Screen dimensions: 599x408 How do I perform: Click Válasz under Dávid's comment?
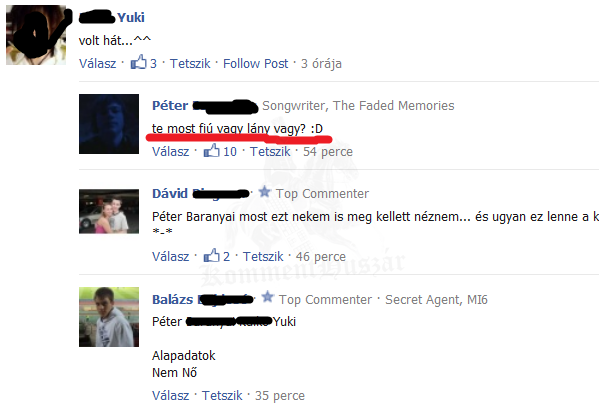pyautogui.click(x=170, y=256)
